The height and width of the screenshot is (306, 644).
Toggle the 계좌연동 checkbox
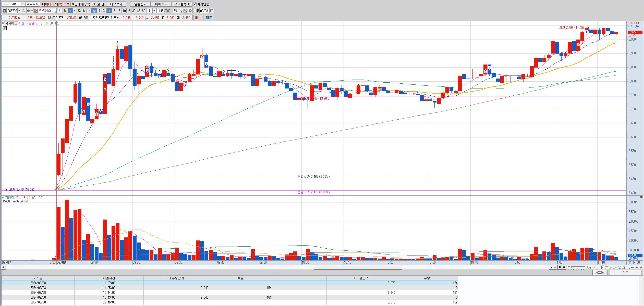pyautogui.click(x=195, y=4)
